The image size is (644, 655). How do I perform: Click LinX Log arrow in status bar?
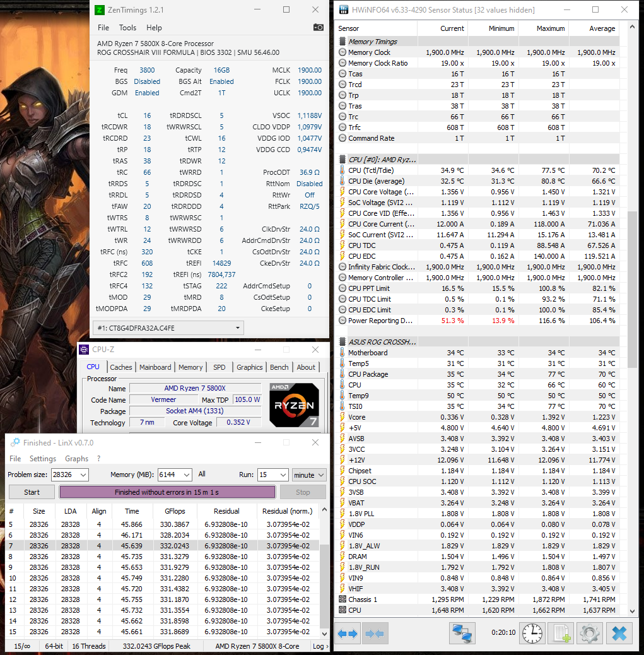point(321,646)
